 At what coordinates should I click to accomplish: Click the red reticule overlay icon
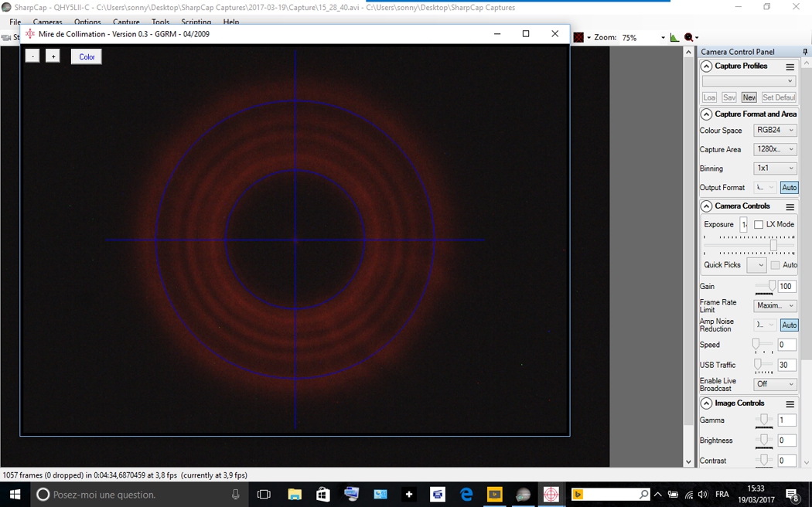coord(578,37)
